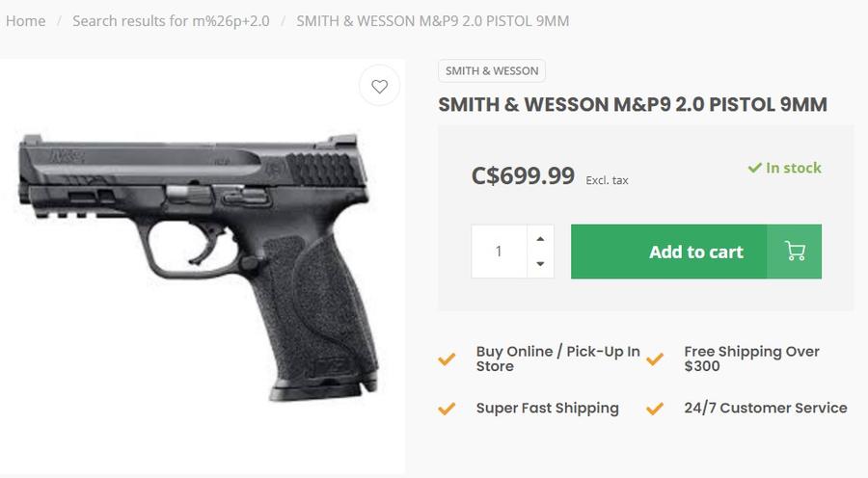Open the SMITH & WESSON brand tag

492,71
